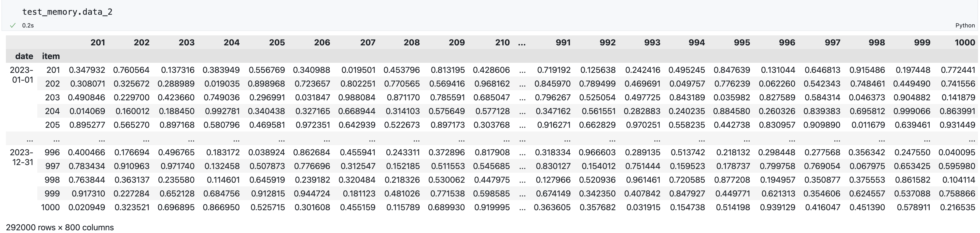Click the Python language mode label
Image resolution: width=980 pixels, height=233 pixels.
point(965,26)
